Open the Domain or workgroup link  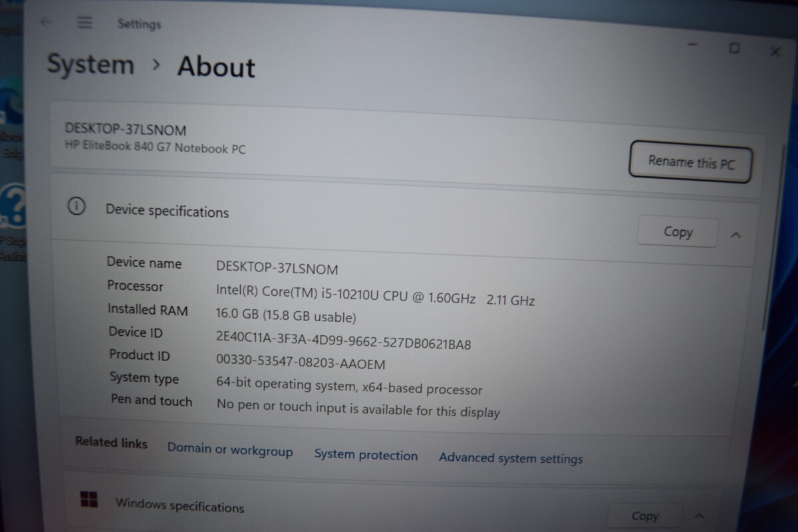229,450
